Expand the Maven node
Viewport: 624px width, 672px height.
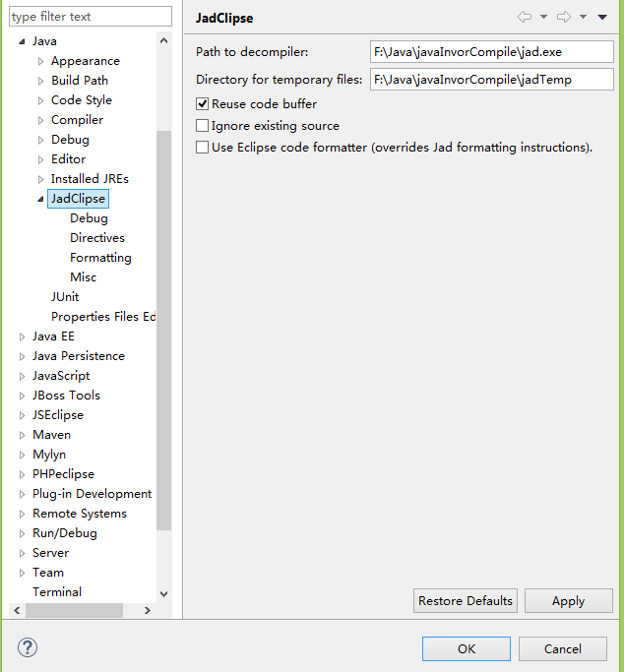(22, 435)
